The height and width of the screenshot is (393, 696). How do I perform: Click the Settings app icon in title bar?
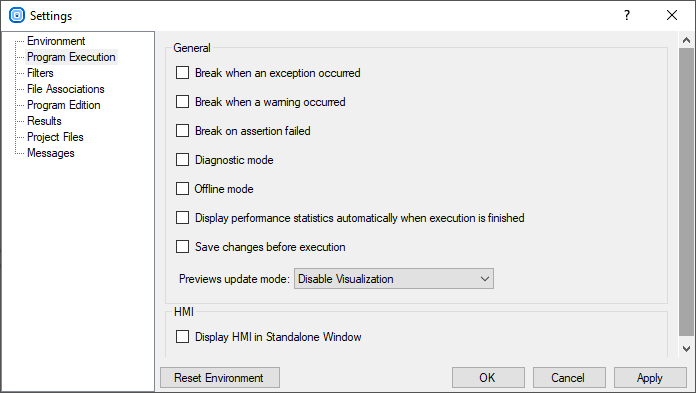click(x=17, y=15)
